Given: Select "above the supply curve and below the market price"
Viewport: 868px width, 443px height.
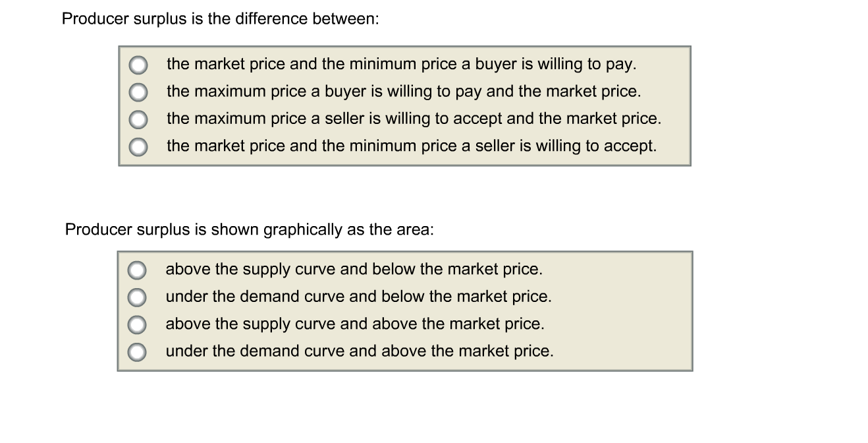Looking at the screenshot, I should click(x=137, y=270).
